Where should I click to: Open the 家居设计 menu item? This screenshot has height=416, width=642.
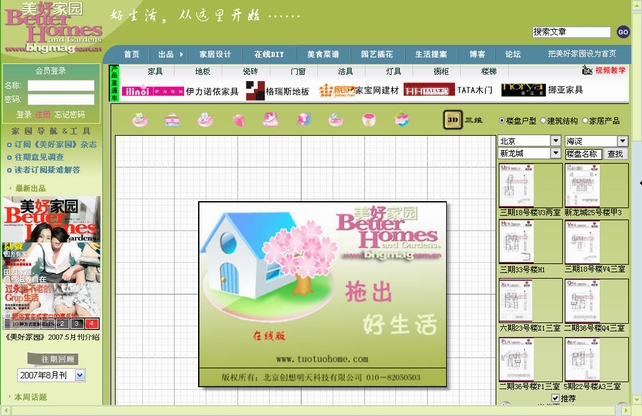click(x=215, y=54)
